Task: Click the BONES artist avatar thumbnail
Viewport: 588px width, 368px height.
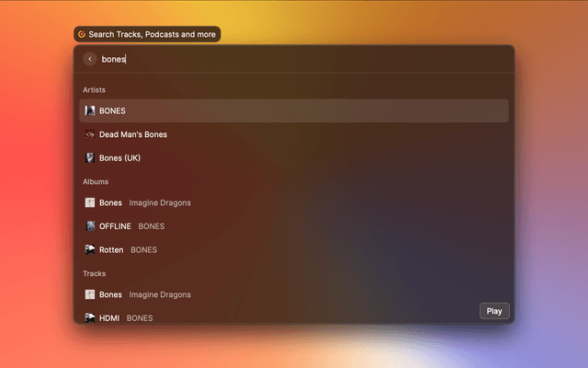Action: point(90,110)
